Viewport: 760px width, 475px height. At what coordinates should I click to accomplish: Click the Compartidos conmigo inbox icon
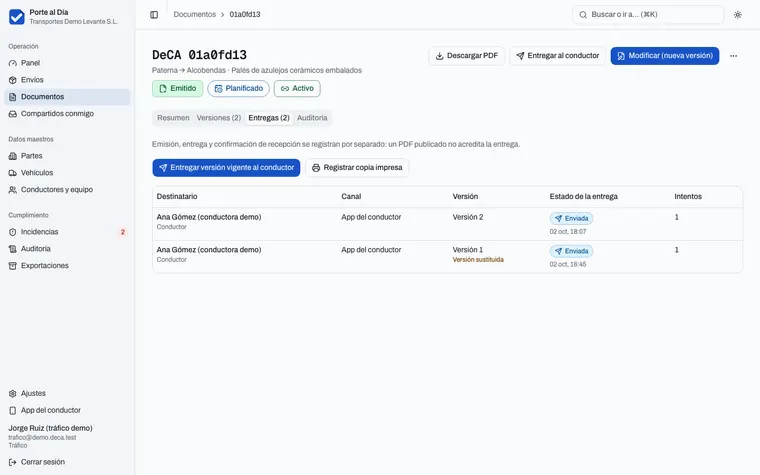click(x=13, y=114)
